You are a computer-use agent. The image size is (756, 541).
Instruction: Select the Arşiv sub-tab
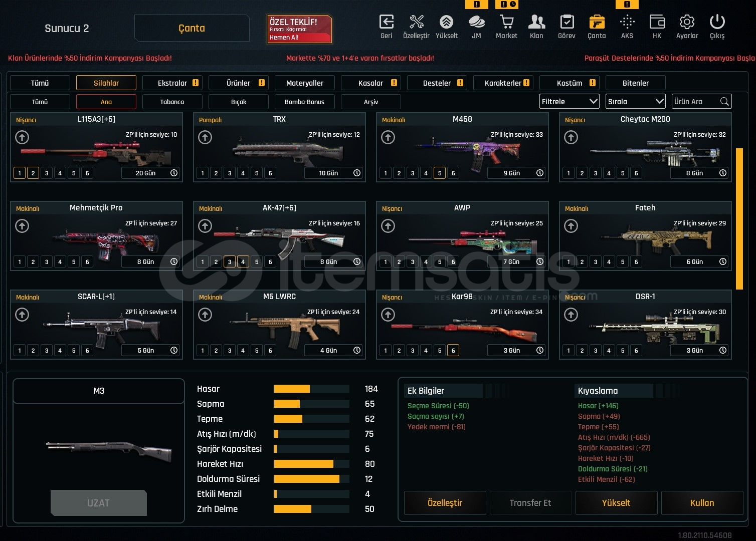click(x=371, y=102)
